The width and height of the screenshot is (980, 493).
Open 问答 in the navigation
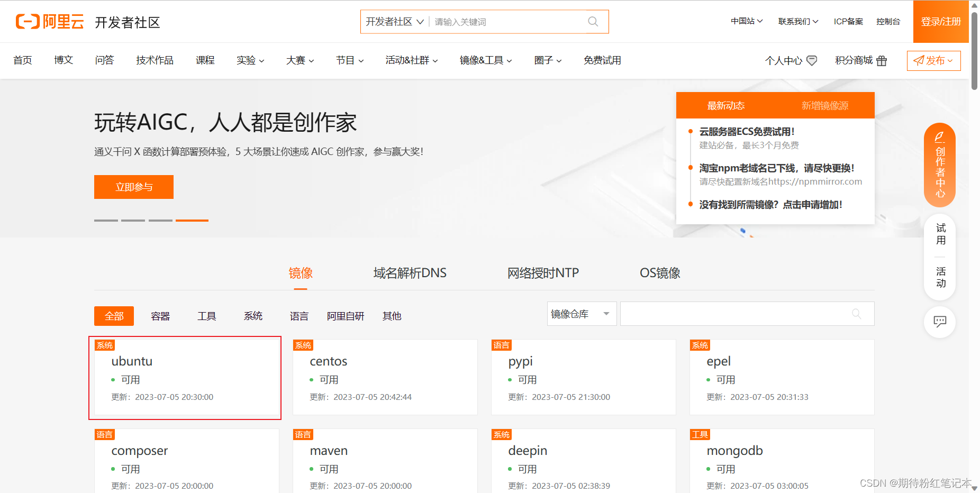point(104,60)
